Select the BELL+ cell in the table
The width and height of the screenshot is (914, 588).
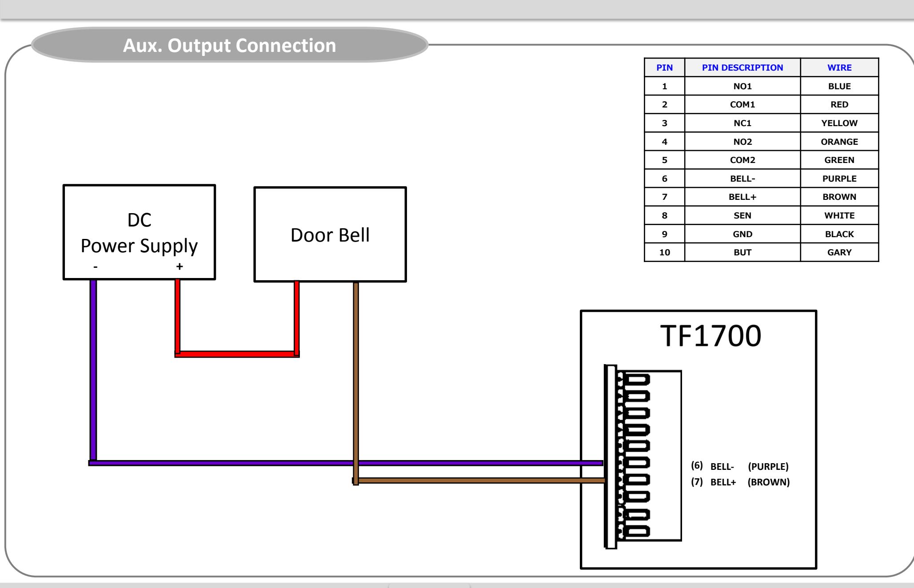[x=742, y=197]
